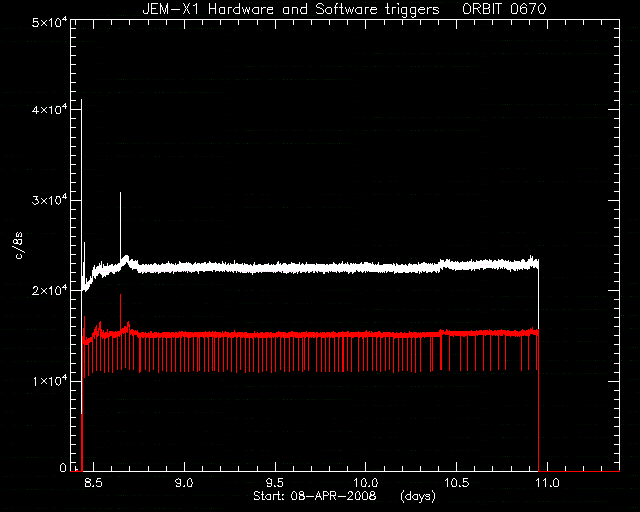
Task: Click the 9.0 x-axis tick label
Action: [184, 483]
